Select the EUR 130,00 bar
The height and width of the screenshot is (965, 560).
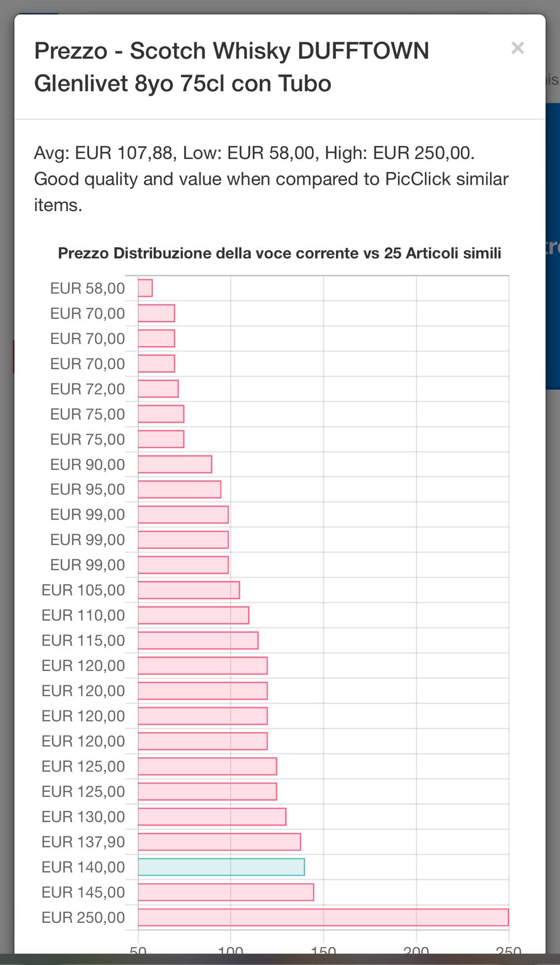click(x=212, y=817)
